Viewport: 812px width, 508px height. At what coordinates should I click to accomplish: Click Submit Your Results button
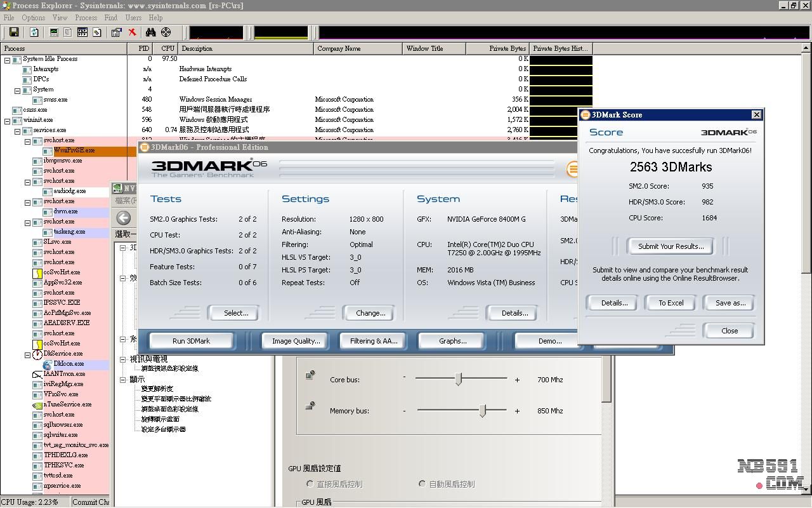coord(671,246)
